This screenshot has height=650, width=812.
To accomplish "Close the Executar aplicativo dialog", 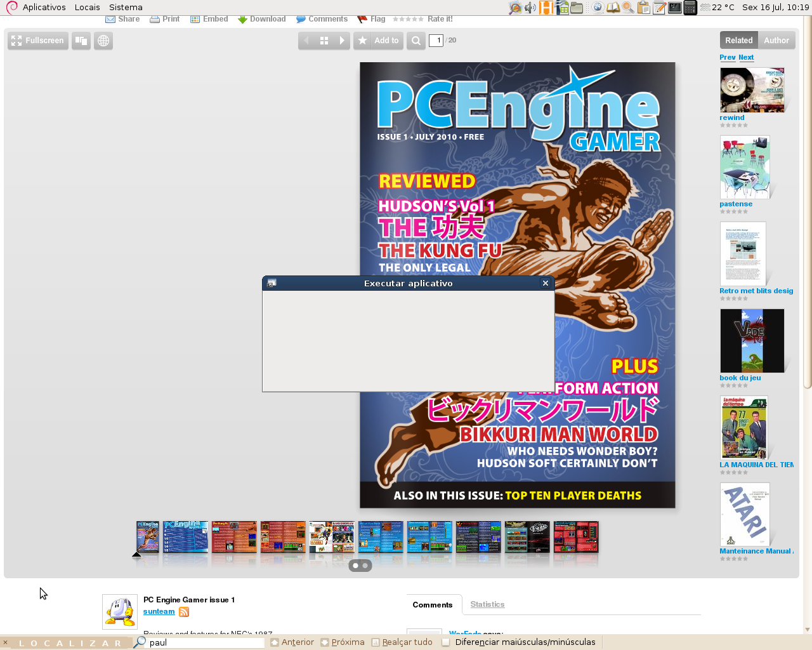I will 546,283.
